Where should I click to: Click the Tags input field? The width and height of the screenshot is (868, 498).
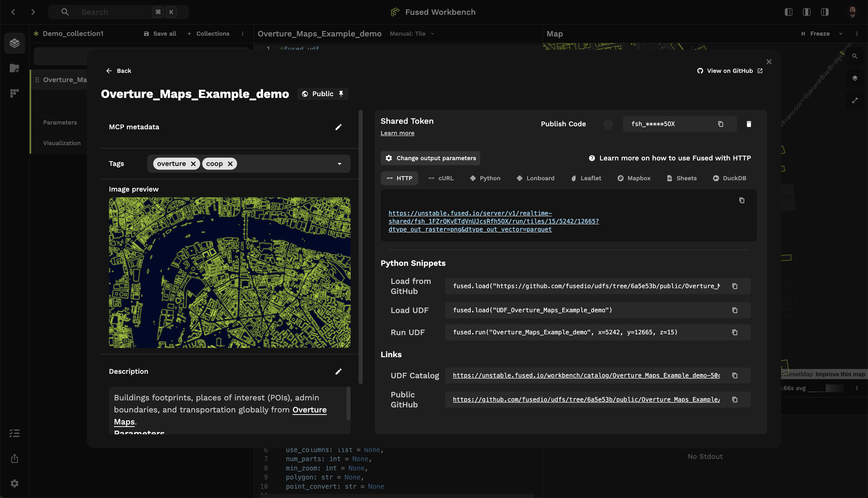(x=249, y=164)
